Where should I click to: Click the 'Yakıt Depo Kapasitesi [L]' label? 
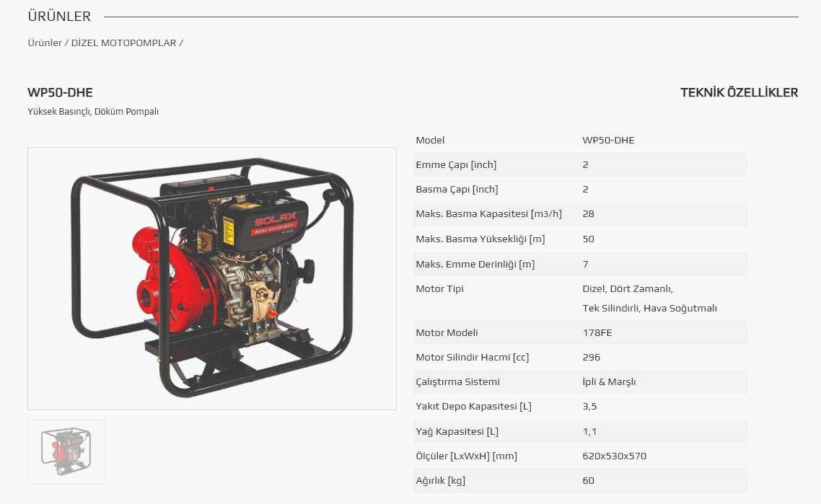(474, 407)
